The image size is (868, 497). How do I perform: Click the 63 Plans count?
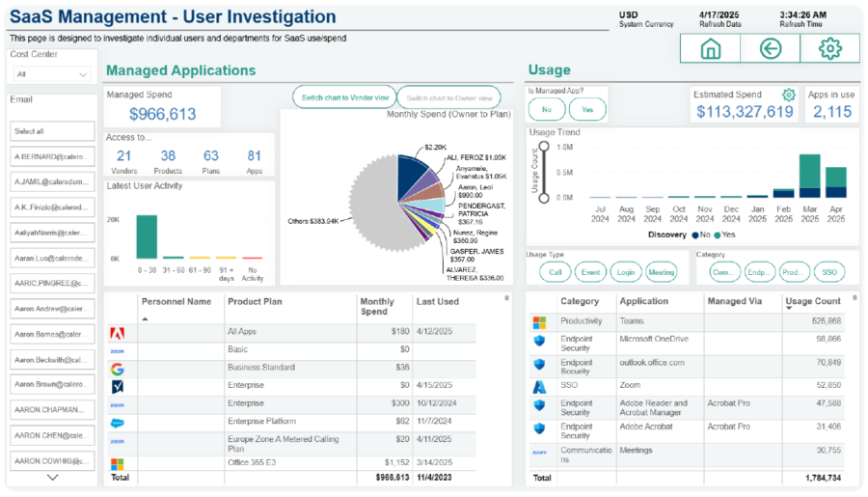[211, 155]
